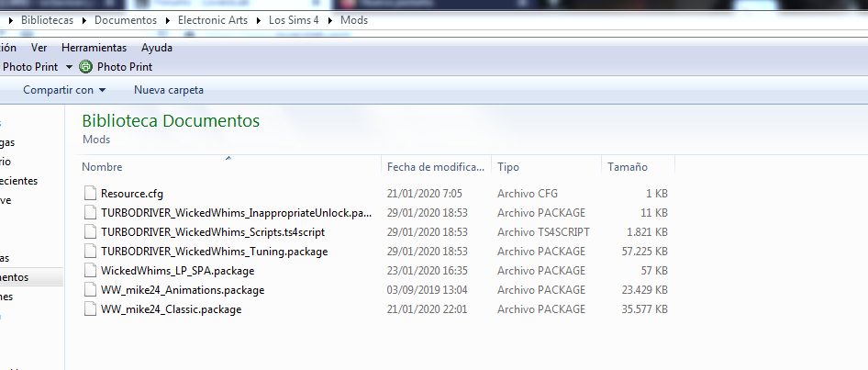Select TURBODRIVER_WickedWhims_Tuning.package file name
Viewport: 868px width, 370px height.
214,252
